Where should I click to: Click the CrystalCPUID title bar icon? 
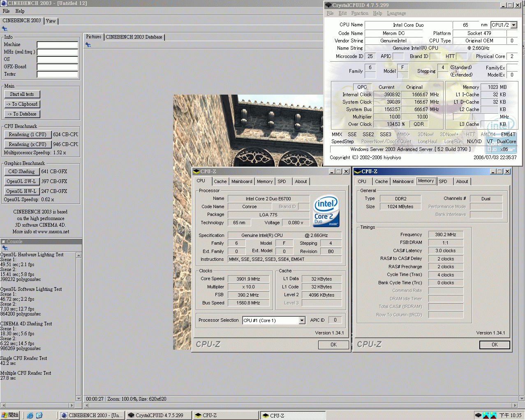point(328,5)
